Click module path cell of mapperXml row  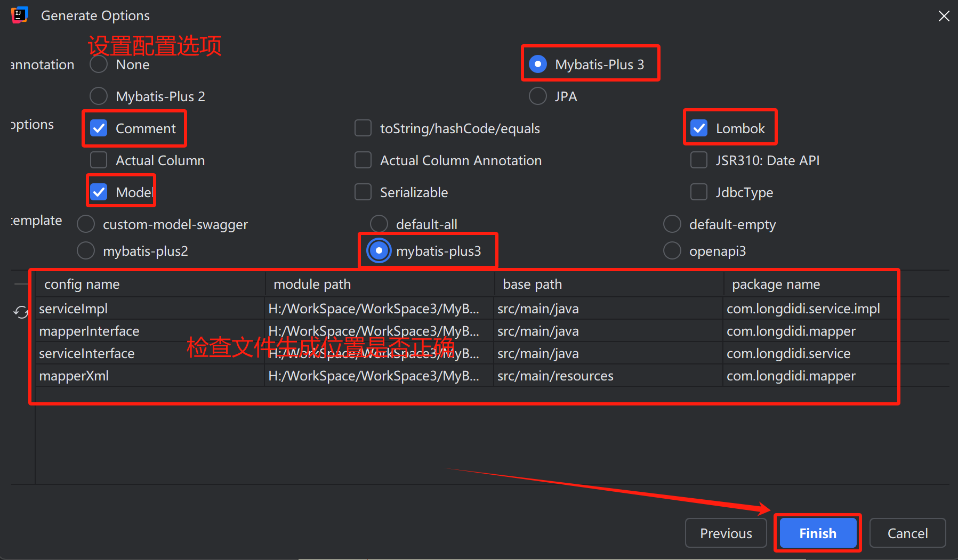380,376
